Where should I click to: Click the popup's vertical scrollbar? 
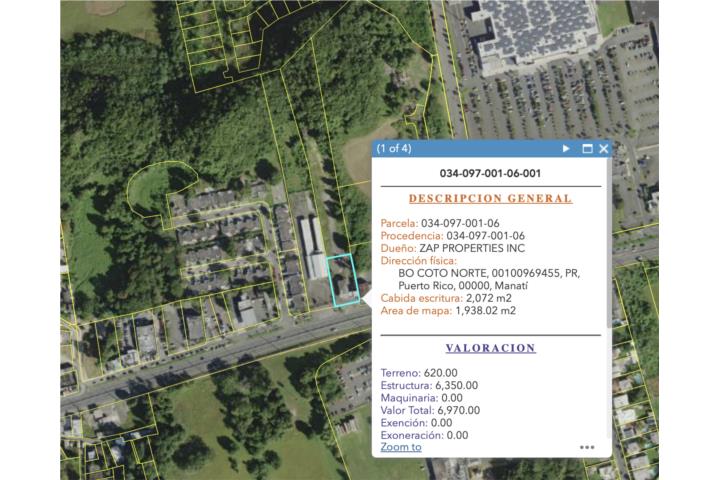(x=609, y=243)
